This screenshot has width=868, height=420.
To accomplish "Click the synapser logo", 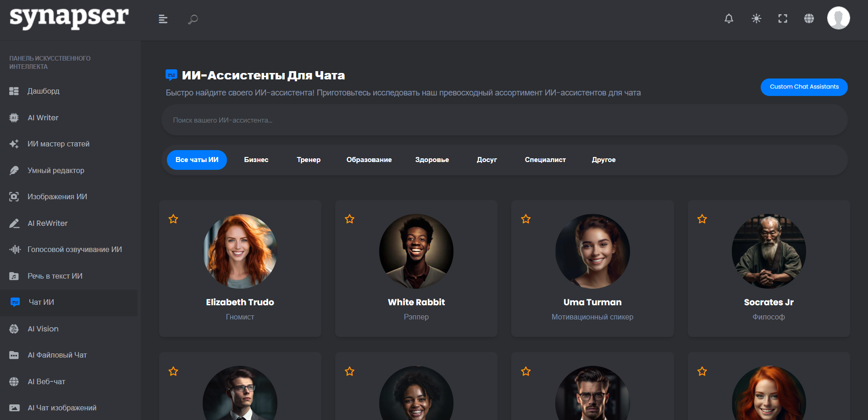I will 69,17.
